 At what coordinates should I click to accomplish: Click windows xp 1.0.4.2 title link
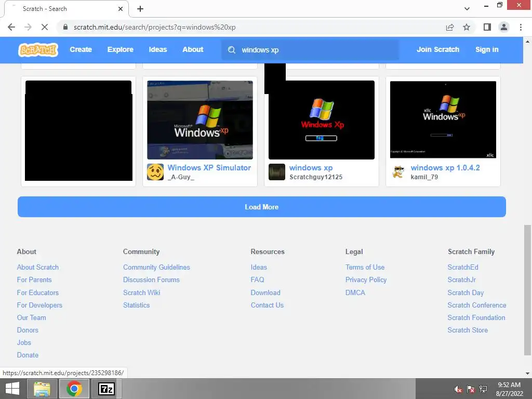[445, 168]
